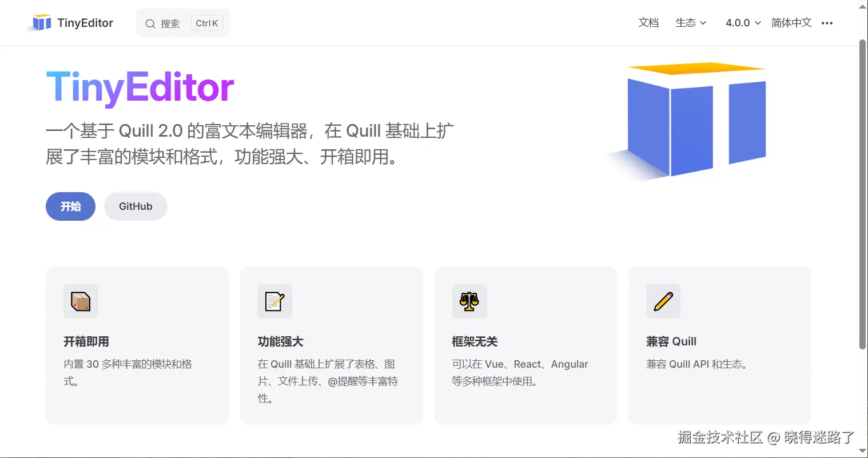Click the 开箱即用 card heading
The height and width of the screenshot is (458, 868).
click(x=86, y=341)
